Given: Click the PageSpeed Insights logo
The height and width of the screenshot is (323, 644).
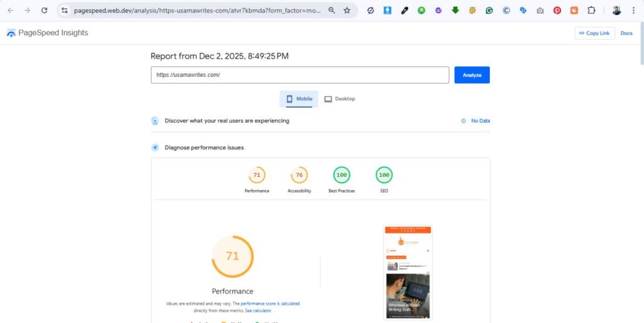Looking at the screenshot, I should click(x=47, y=33).
